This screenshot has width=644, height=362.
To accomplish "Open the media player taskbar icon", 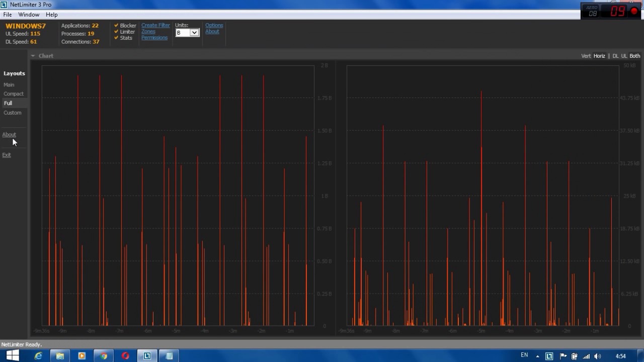I will [82, 356].
